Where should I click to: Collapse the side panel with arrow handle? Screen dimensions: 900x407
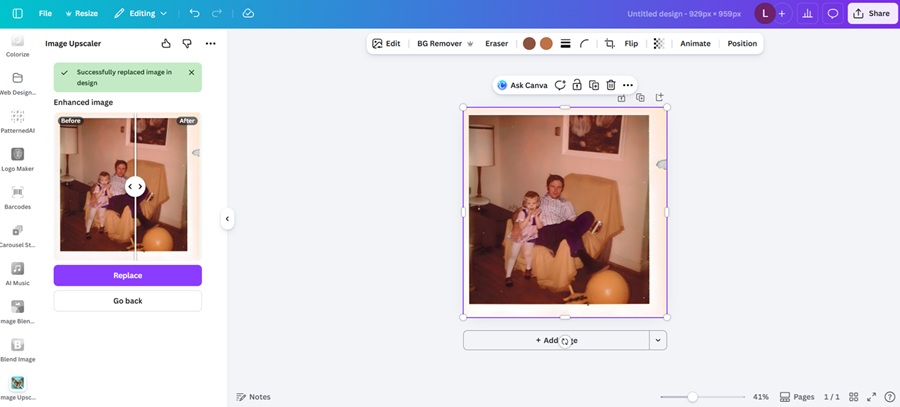click(227, 219)
